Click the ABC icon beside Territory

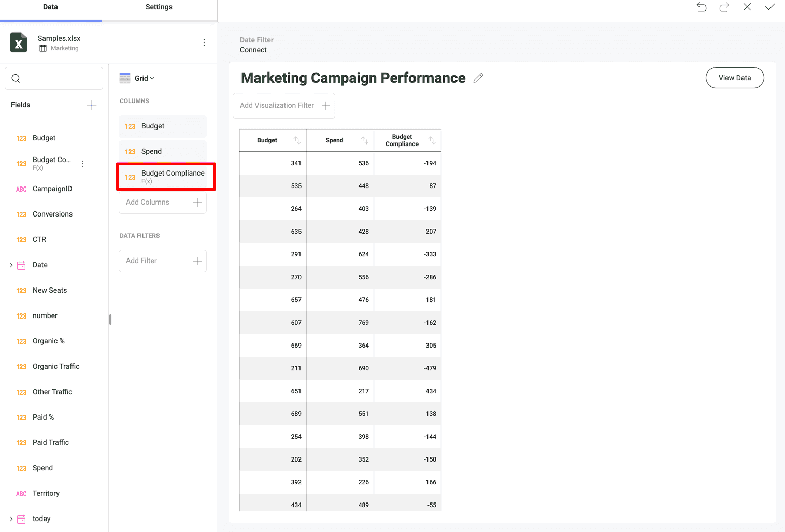pyautogui.click(x=21, y=494)
